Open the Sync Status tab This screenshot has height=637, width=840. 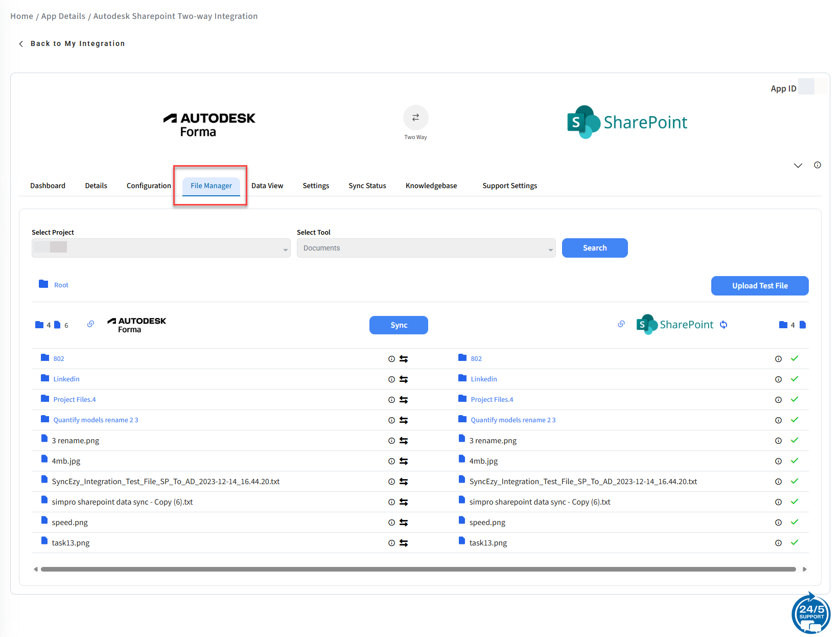pyautogui.click(x=367, y=186)
